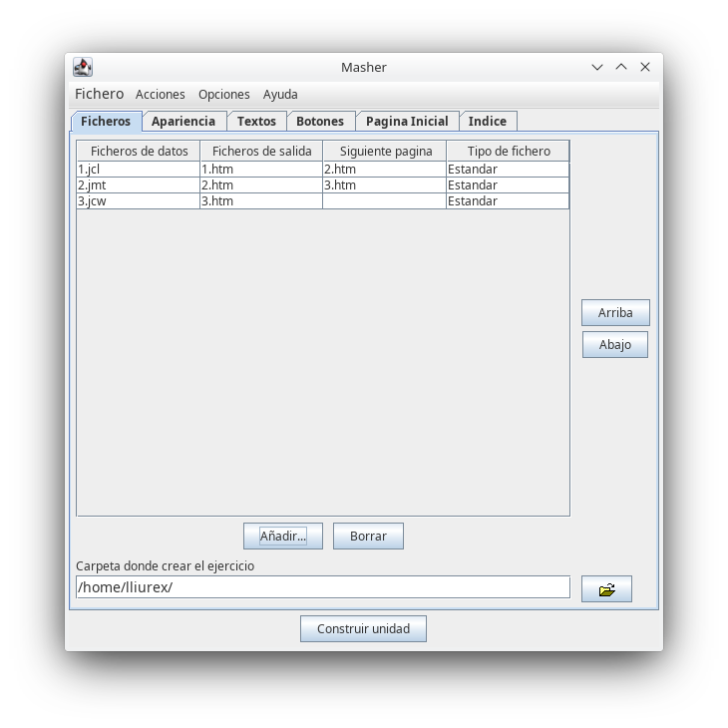
Task: Open the Fichero menu
Action: pos(99,94)
